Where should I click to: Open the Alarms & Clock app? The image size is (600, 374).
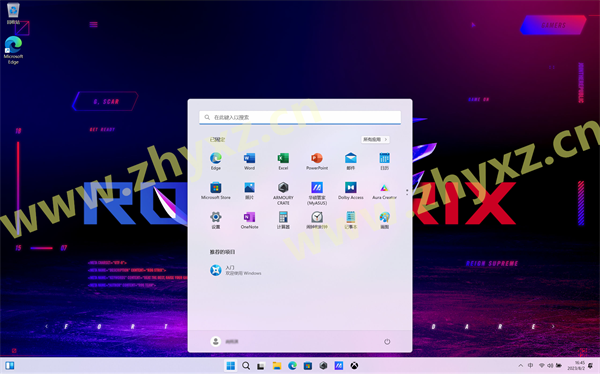coord(317,220)
